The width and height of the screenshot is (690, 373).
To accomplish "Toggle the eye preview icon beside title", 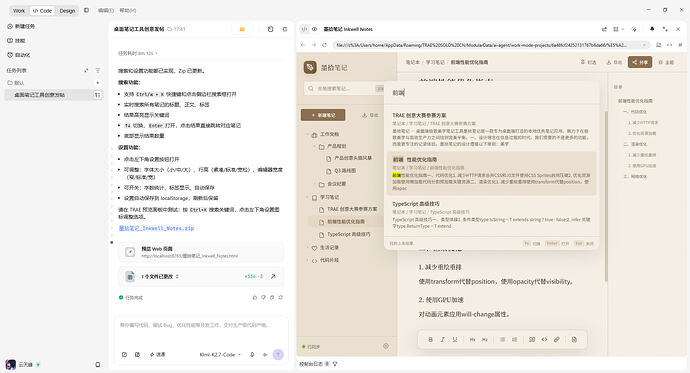I will coord(315,29).
